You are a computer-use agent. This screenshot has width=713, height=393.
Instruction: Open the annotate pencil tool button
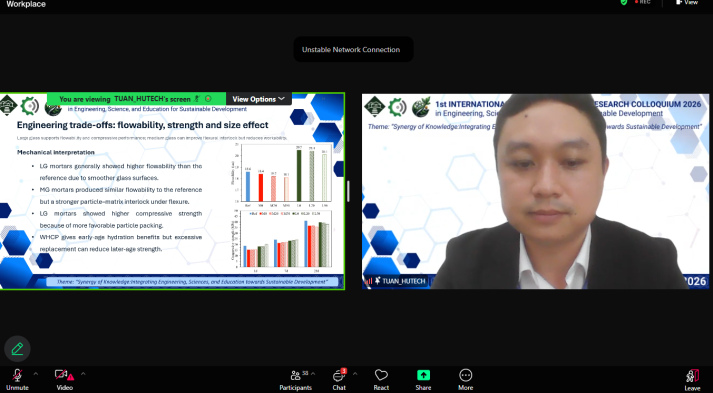pyautogui.click(x=17, y=349)
